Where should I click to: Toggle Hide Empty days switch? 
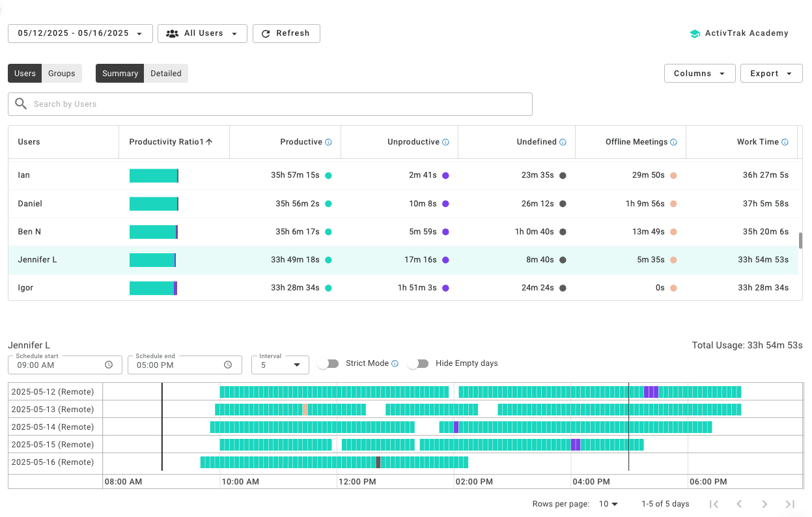[418, 363]
